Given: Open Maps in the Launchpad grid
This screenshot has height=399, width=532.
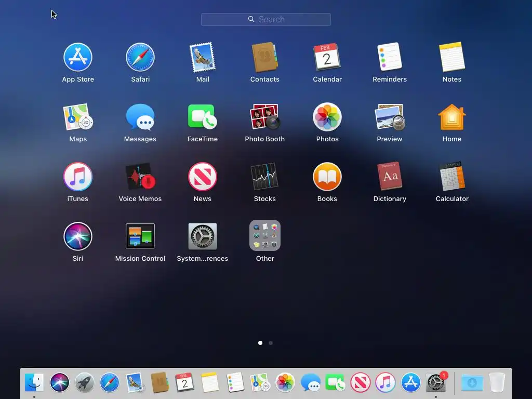Looking at the screenshot, I should [x=78, y=117].
